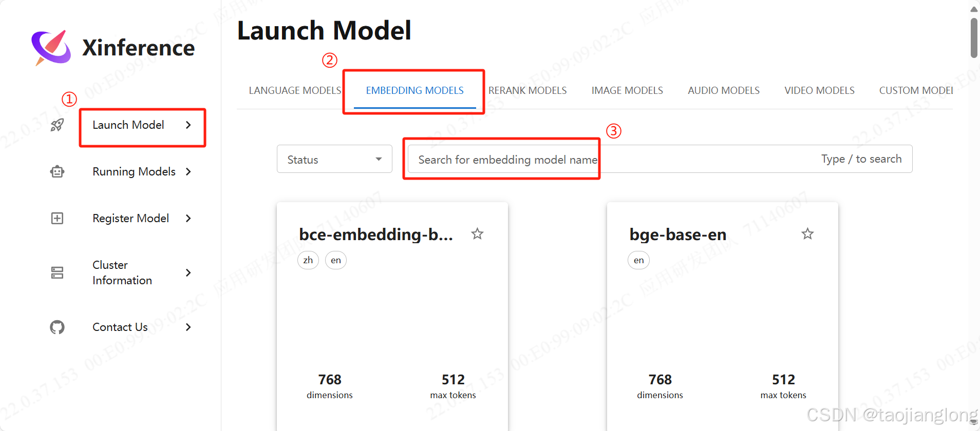Expand the Register Model chevron
This screenshot has width=980, height=431.
[189, 219]
